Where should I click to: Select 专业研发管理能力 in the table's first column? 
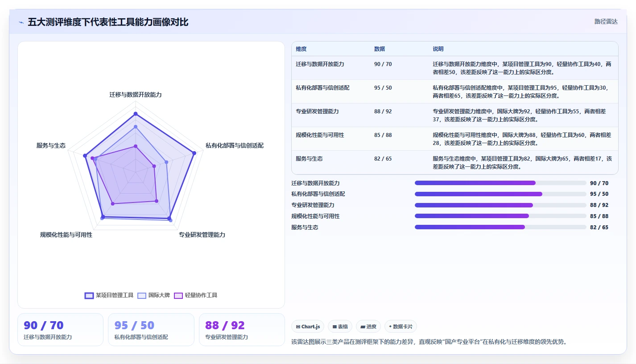317,112
